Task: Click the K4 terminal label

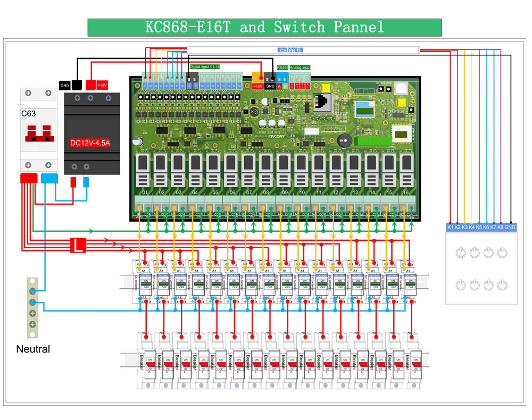Action: point(471,227)
